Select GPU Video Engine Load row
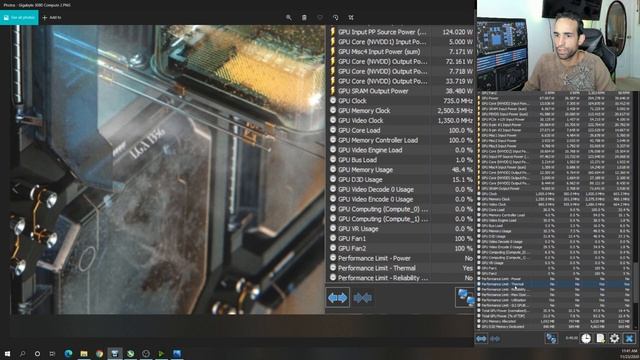640x360 pixels. pyautogui.click(x=400, y=150)
